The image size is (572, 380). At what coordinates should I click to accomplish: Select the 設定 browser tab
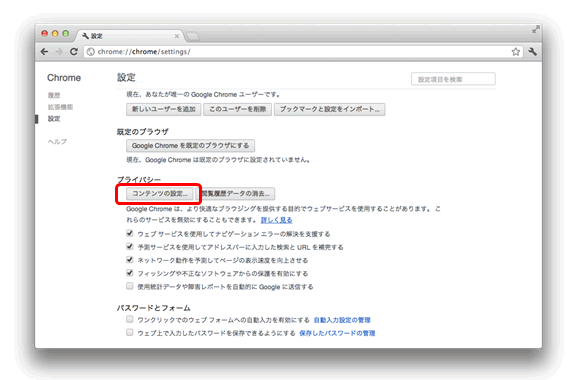(x=130, y=36)
